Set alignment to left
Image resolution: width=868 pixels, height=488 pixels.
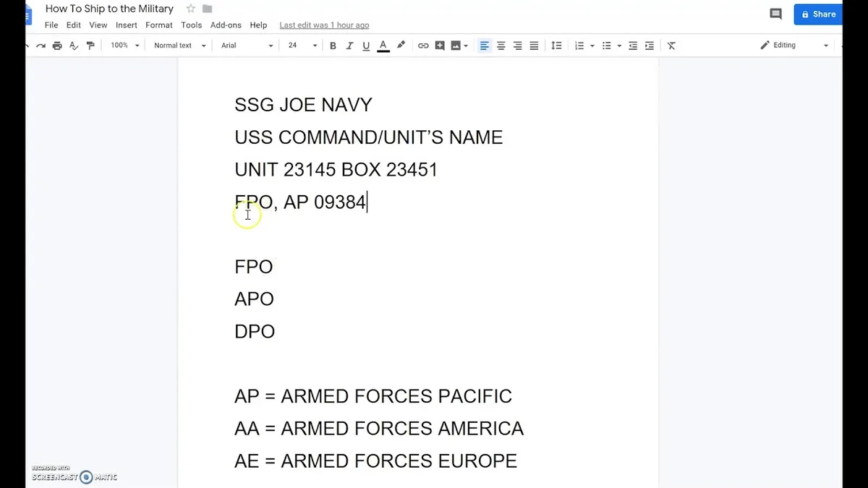point(484,46)
